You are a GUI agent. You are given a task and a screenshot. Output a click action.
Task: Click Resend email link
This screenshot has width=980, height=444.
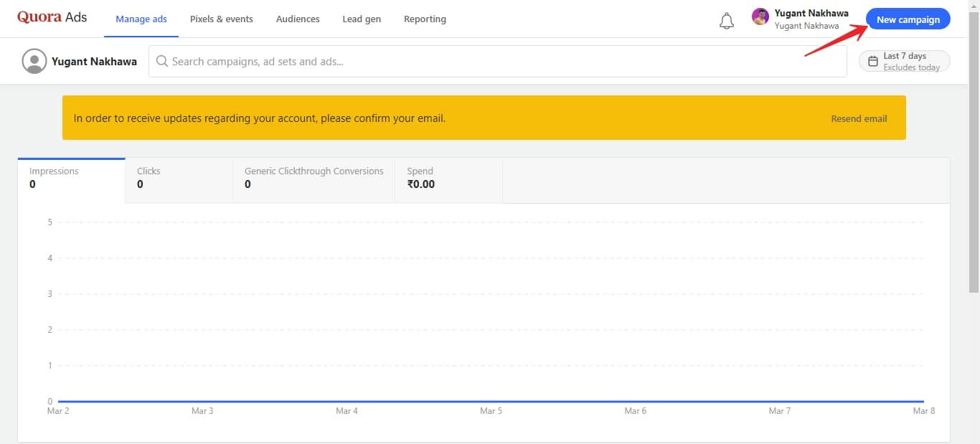(859, 118)
